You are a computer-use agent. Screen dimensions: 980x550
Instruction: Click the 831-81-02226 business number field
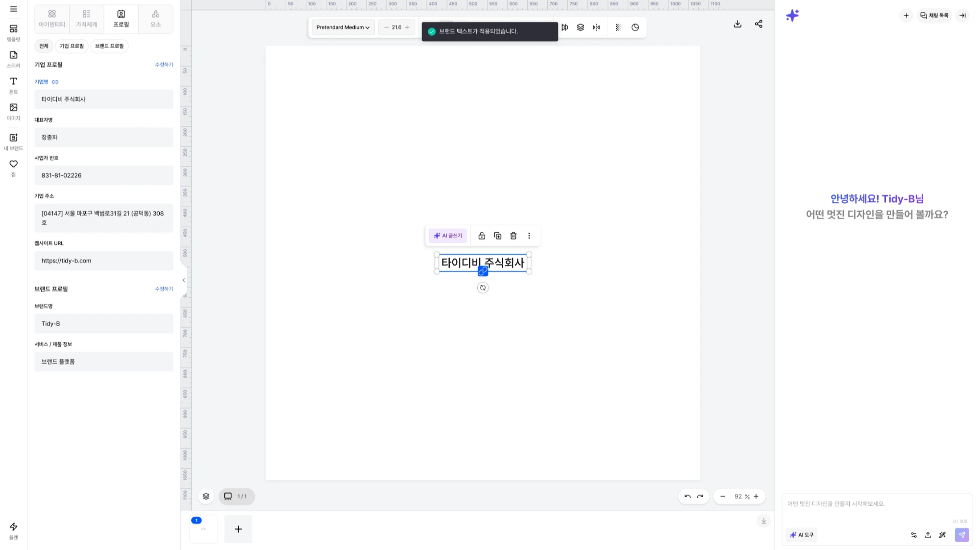tap(103, 175)
